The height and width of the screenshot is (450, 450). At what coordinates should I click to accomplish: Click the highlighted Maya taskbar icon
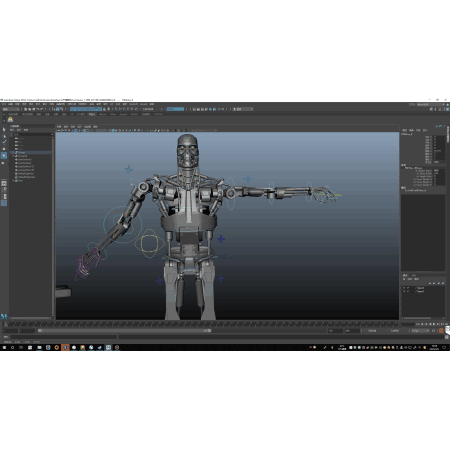(109, 347)
